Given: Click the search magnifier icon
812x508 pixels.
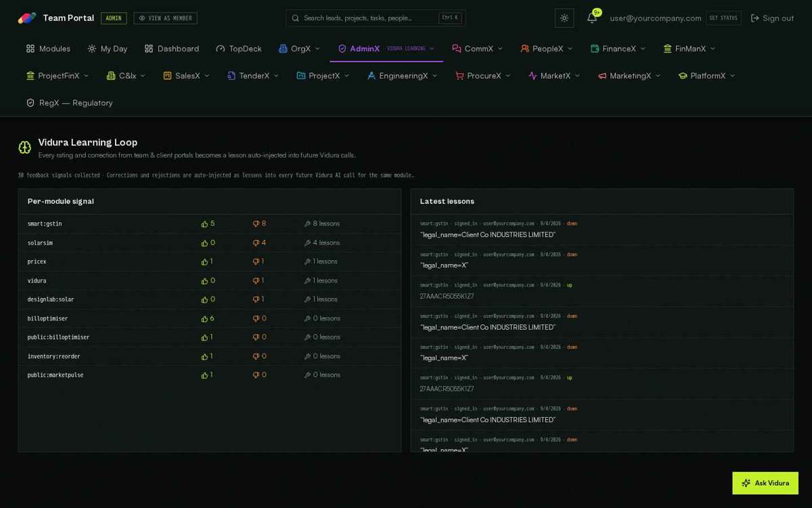Looking at the screenshot, I should (296, 18).
